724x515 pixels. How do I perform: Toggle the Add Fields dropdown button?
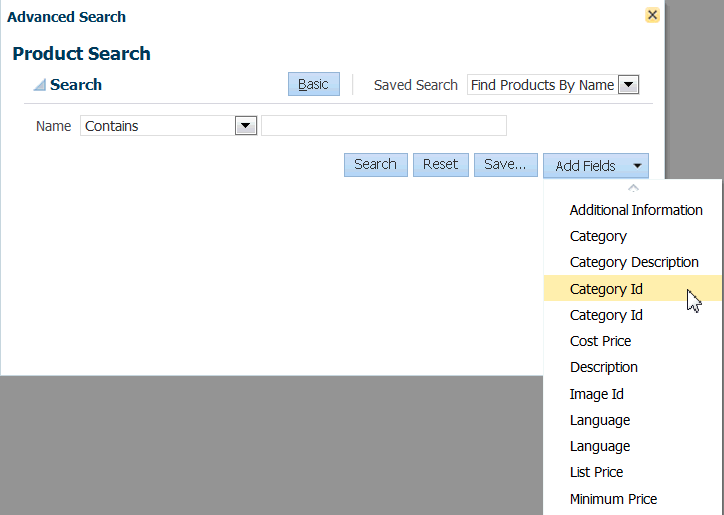pyautogui.click(x=596, y=166)
